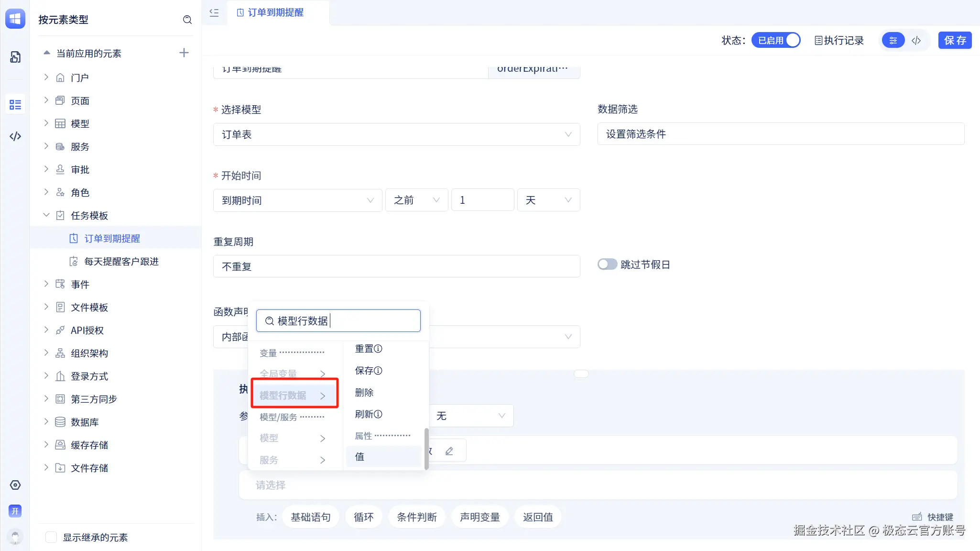Open the settings hexagon icon in the left rail
Image resolution: width=980 pixels, height=551 pixels.
pos(15,485)
